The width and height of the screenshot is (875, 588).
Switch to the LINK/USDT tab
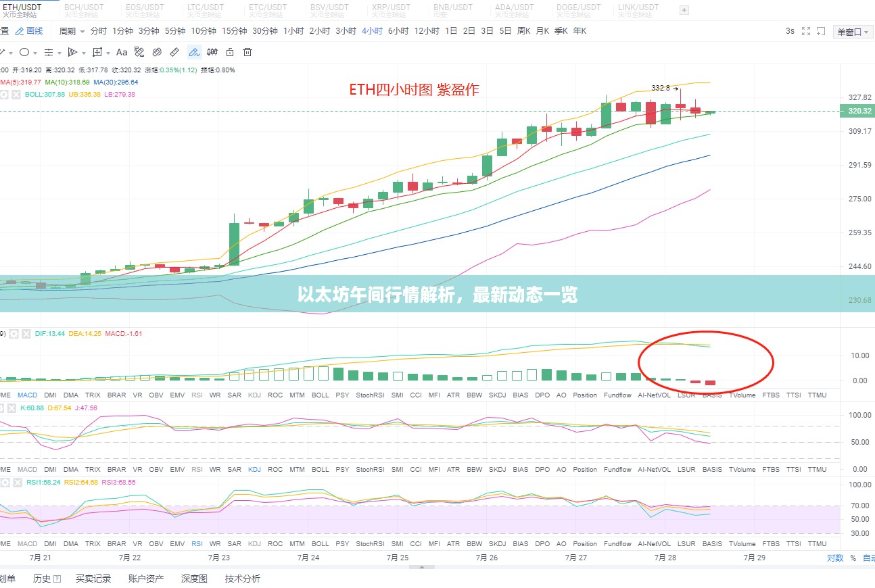(638, 10)
